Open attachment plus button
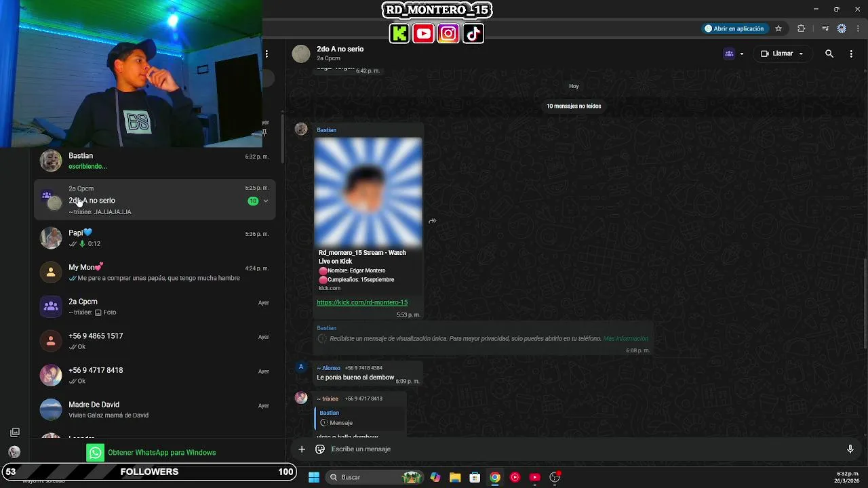Image resolution: width=868 pixels, height=488 pixels. click(x=302, y=449)
